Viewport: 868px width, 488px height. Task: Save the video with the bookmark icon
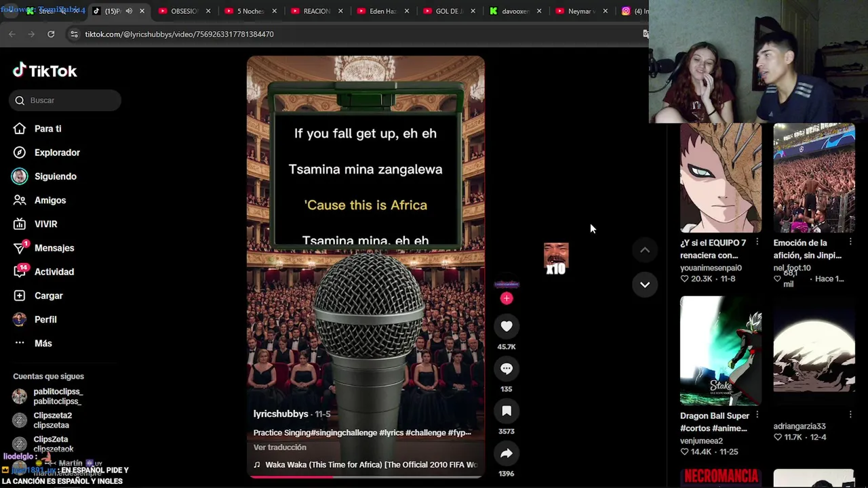(507, 411)
